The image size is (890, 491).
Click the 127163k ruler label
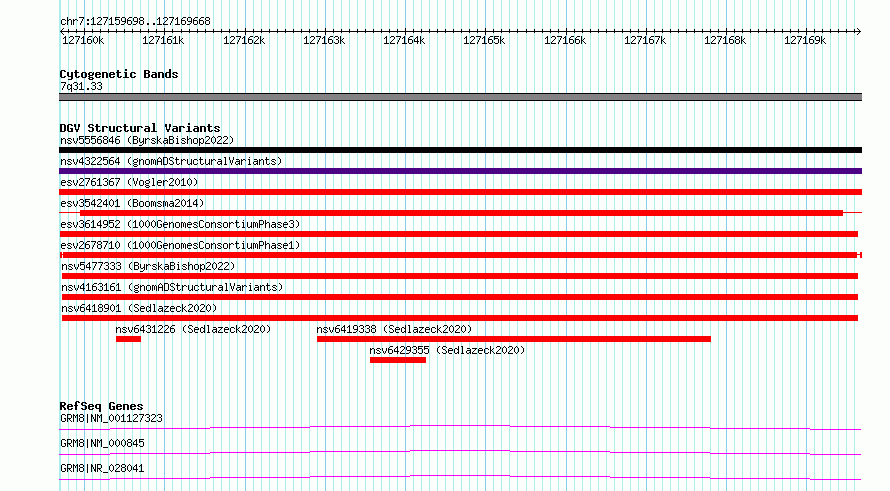324,40
